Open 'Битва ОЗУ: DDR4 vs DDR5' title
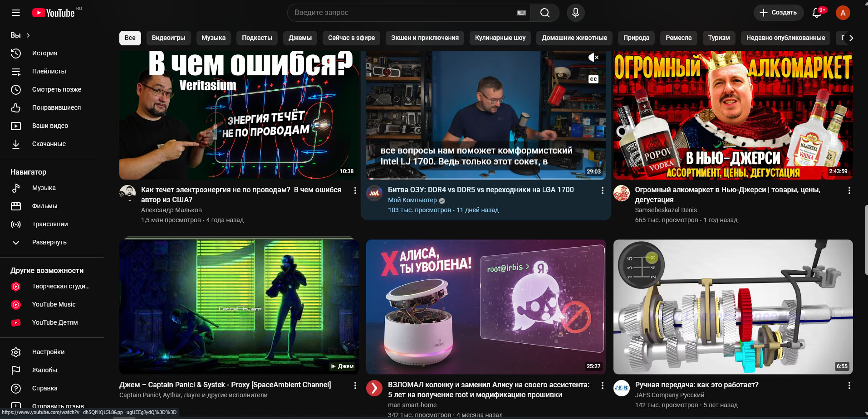868x419 pixels. tap(481, 190)
